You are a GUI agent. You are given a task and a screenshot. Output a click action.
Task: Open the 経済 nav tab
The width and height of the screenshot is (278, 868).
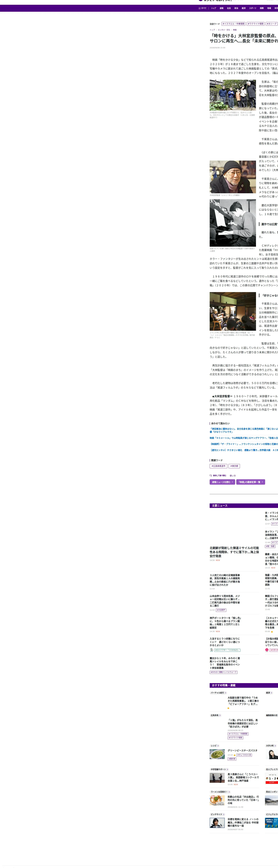click(x=244, y=8)
